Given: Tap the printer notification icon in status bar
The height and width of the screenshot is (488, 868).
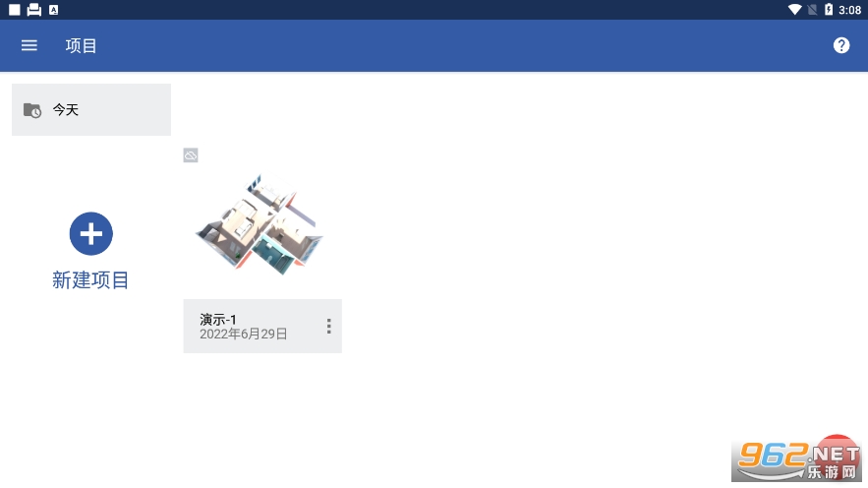Looking at the screenshot, I should [33, 10].
